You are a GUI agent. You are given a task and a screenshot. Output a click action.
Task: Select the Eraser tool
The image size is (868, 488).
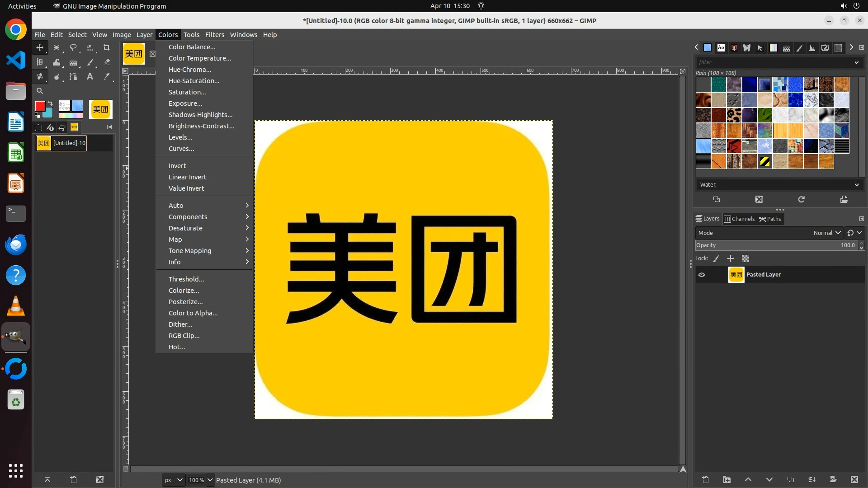pyautogui.click(x=107, y=62)
